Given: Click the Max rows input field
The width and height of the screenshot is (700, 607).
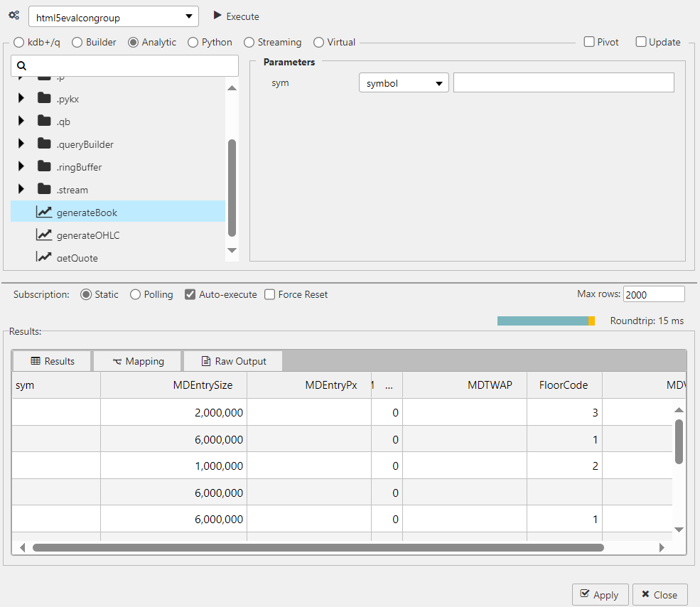Looking at the screenshot, I should [x=653, y=294].
